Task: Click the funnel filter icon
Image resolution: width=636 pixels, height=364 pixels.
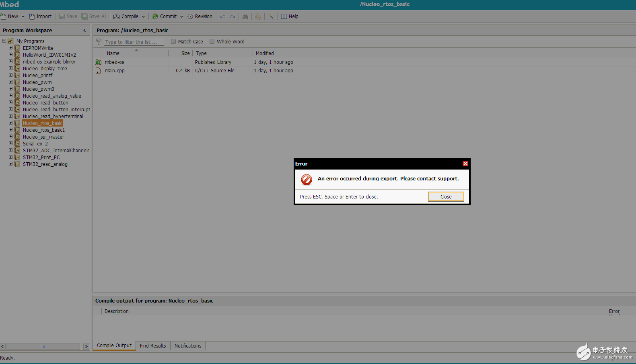Action: click(x=99, y=42)
